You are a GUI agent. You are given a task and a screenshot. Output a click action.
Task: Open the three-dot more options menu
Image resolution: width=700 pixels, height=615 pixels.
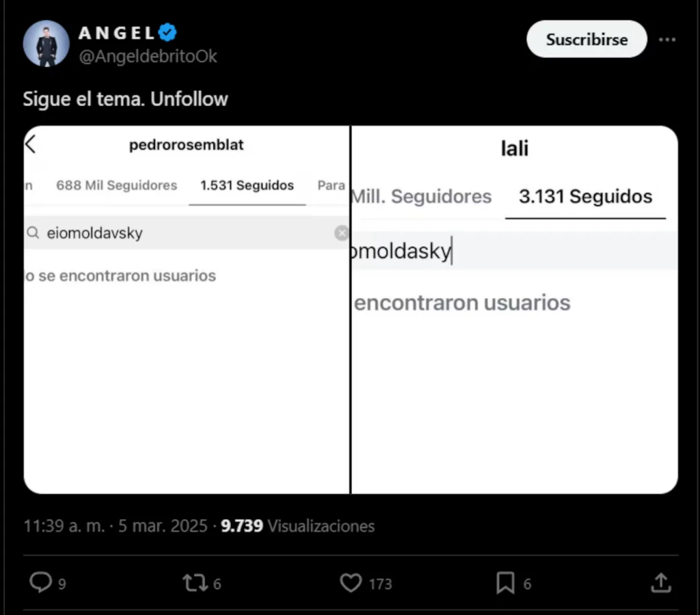[667, 40]
